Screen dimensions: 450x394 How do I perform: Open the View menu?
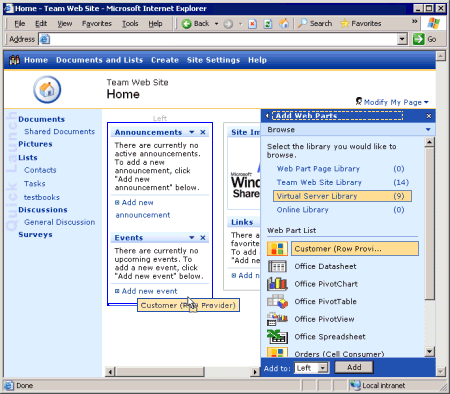click(x=65, y=24)
